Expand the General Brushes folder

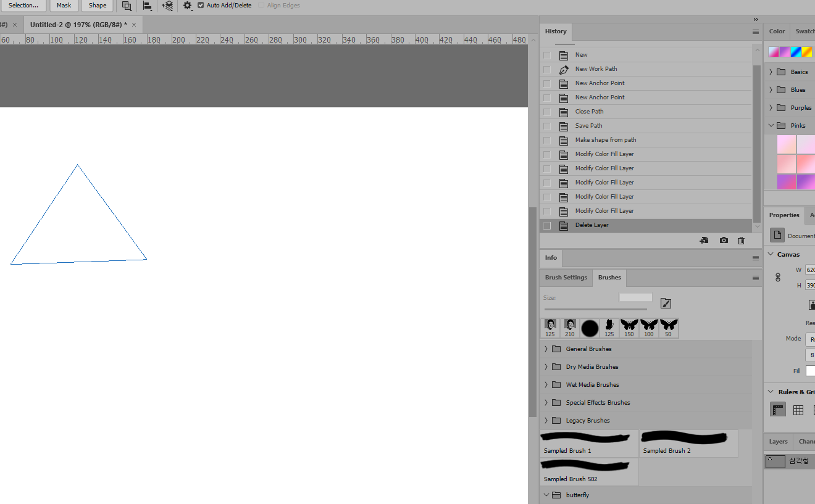click(x=546, y=349)
